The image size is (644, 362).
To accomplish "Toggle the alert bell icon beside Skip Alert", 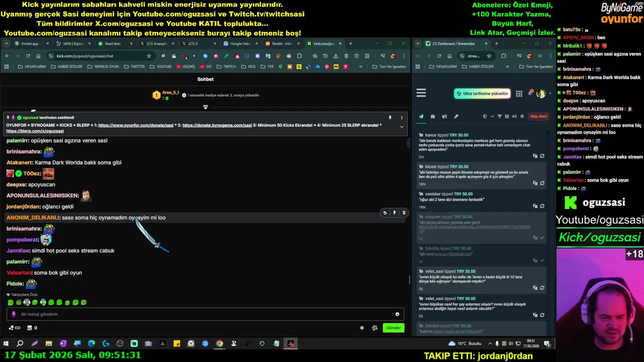I will tap(522, 117).
